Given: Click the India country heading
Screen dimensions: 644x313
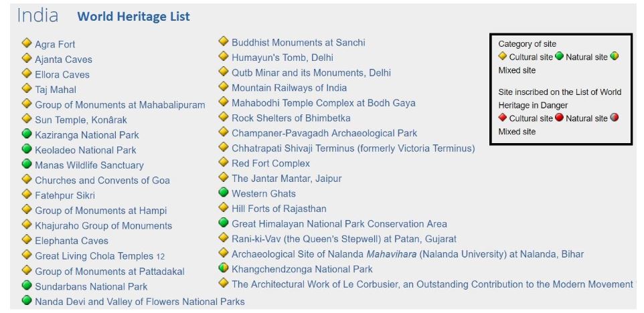Looking at the screenshot, I should tap(37, 15).
